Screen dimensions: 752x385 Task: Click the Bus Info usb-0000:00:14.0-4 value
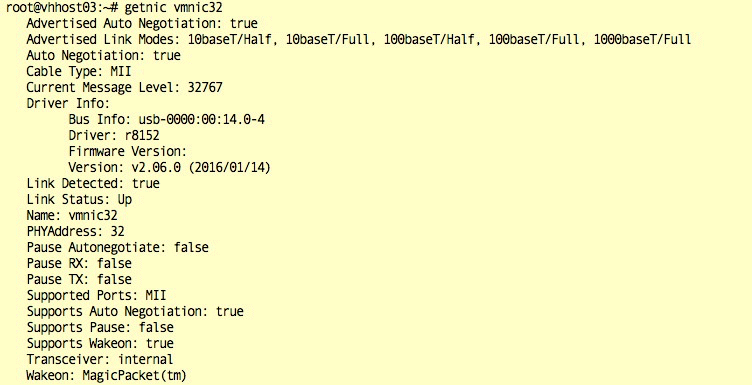(201, 119)
